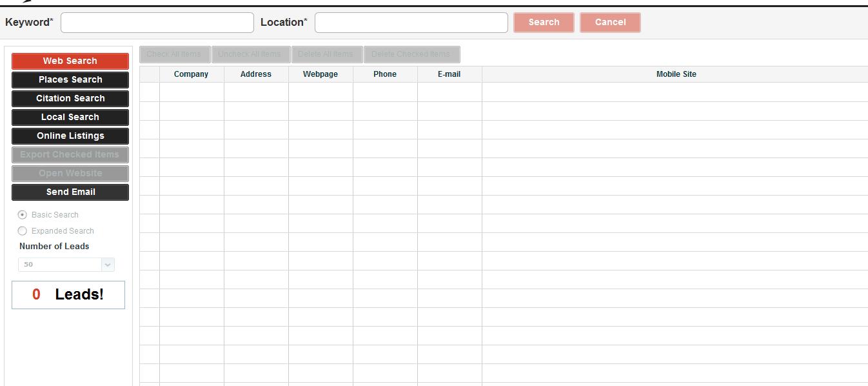Open the Send Email function

click(70, 192)
